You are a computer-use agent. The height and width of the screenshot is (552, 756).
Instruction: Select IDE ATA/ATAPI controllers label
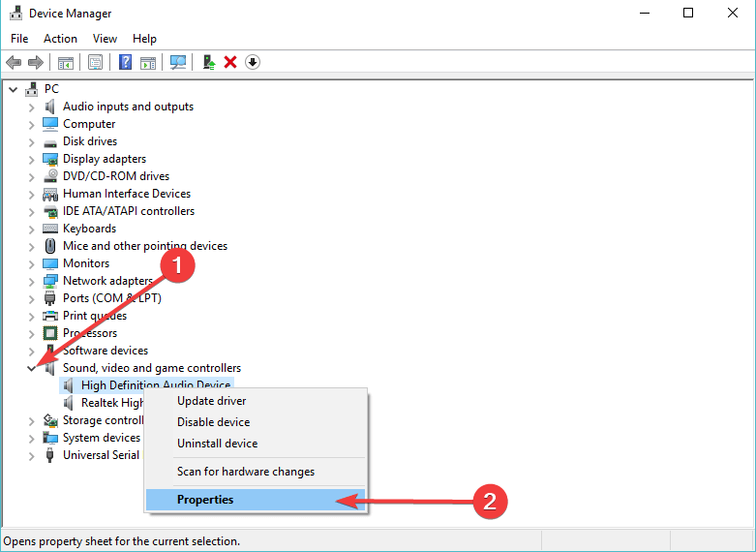pos(129,211)
